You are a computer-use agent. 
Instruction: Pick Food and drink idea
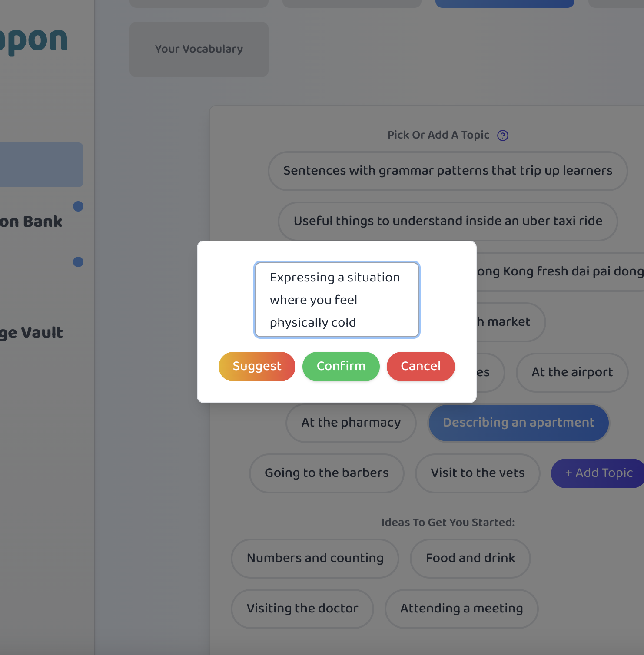tap(470, 558)
